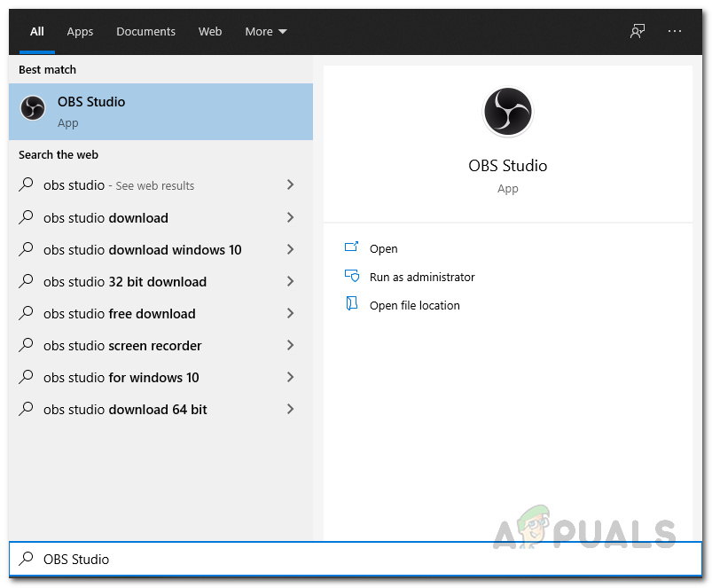Click the Open file location folder icon
Image resolution: width=712 pixels, height=588 pixels.
pyautogui.click(x=351, y=303)
